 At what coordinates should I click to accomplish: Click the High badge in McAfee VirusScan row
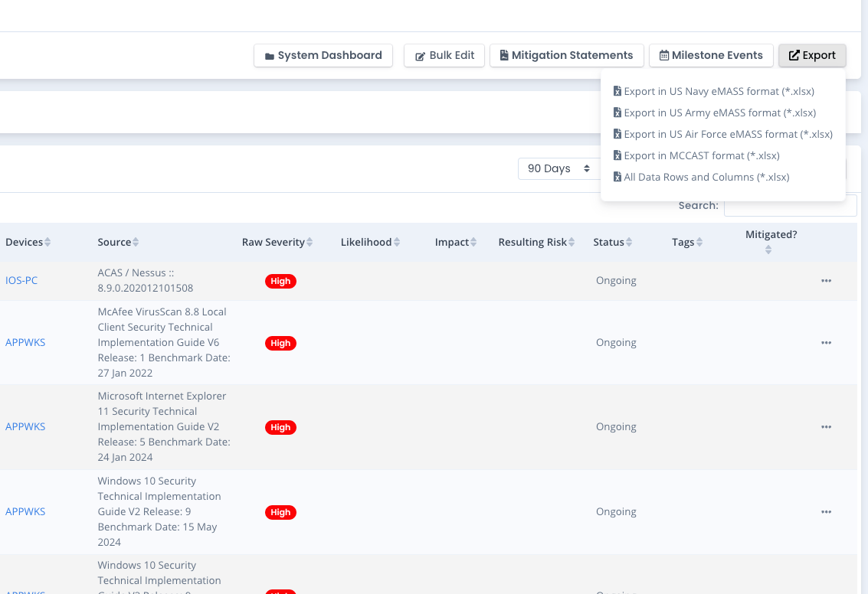pos(280,343)
